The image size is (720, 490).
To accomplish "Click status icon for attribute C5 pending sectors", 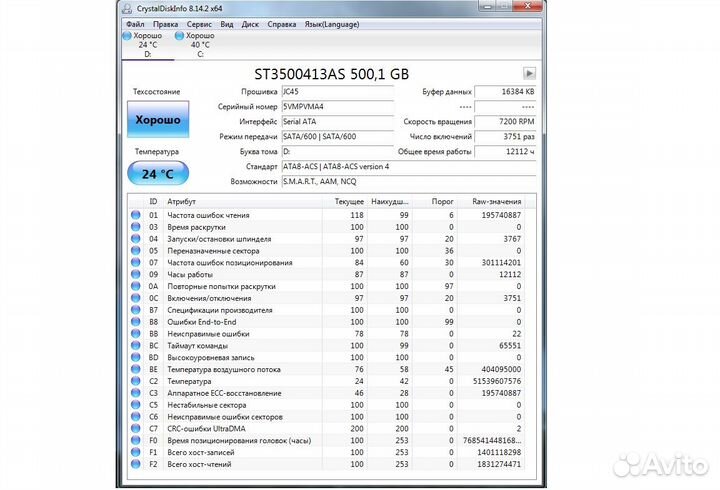I will tap(135, 405).
